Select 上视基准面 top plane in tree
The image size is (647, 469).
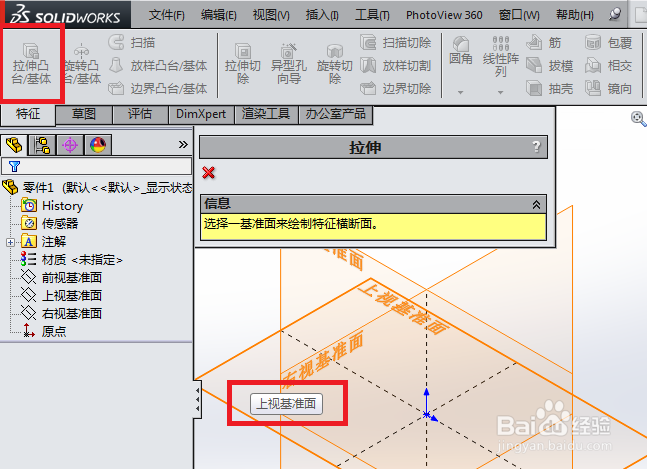61,295
